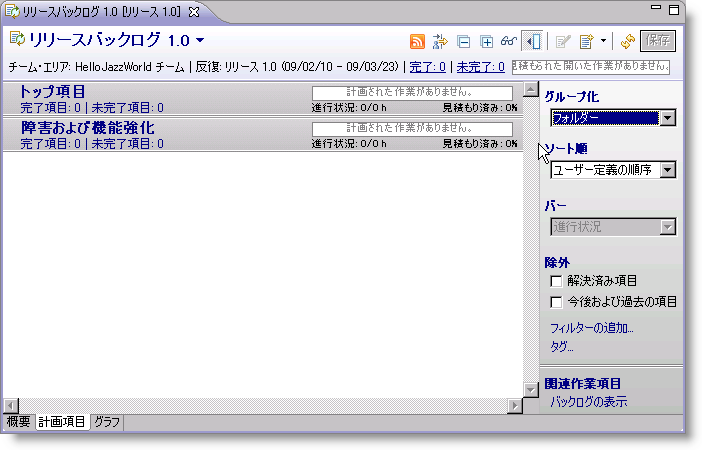Open the バー 進行状況 dropdown
Image resolution: width=702 pixels, height=450 pixels.
613,227
